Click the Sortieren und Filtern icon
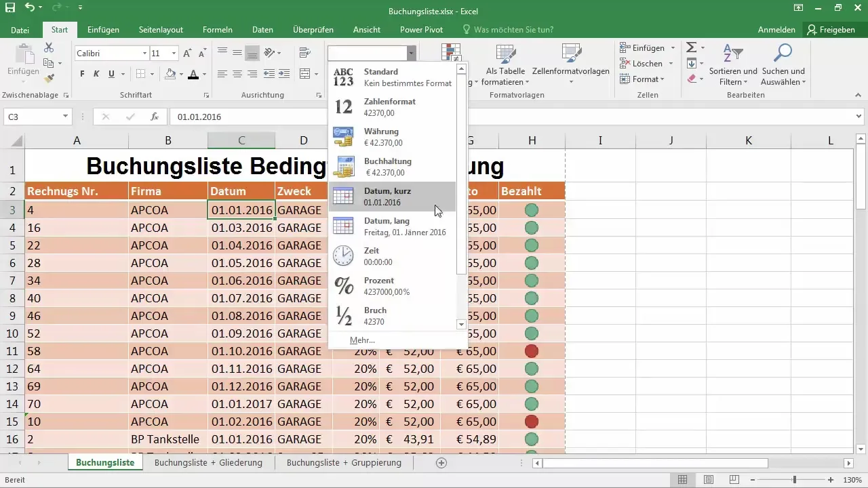 point(732,53)
